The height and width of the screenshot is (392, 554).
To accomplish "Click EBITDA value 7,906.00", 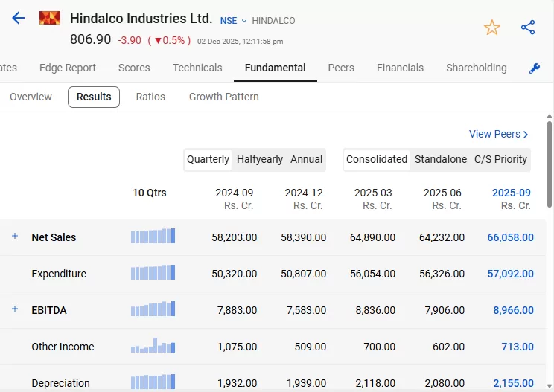I will [444, 310].
